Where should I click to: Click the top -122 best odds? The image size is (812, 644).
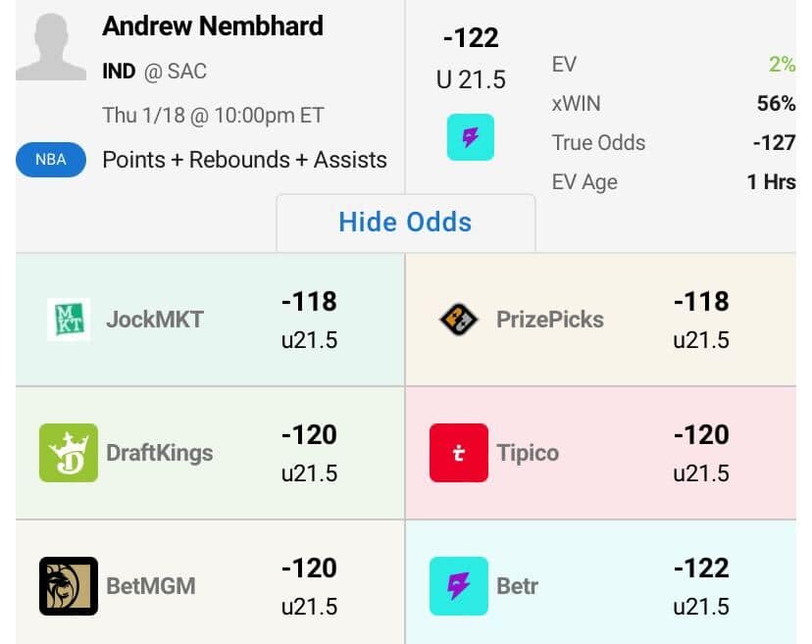pyautogui.click(x=471, y=38)
